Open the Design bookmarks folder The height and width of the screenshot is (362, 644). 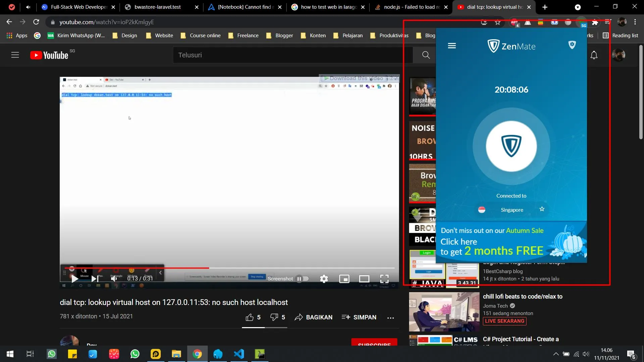[125, 36]
